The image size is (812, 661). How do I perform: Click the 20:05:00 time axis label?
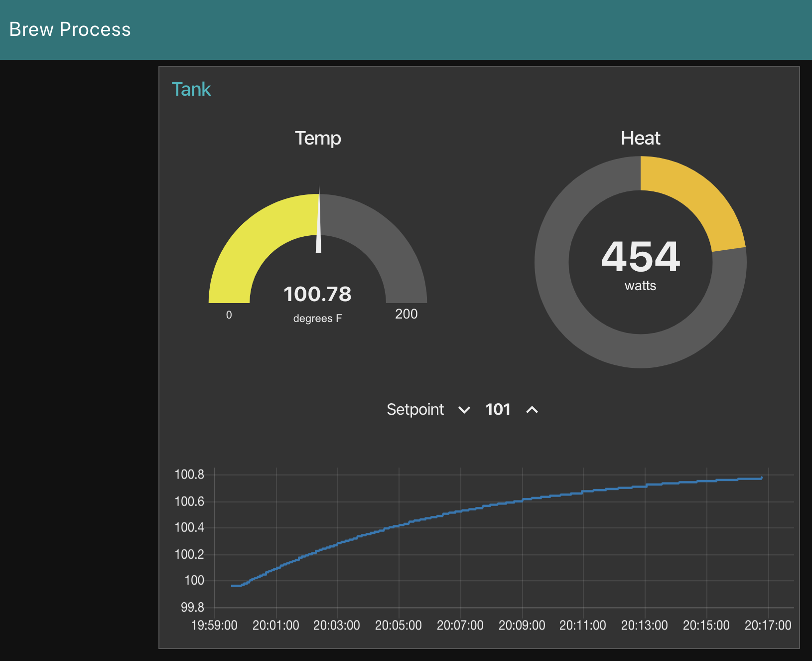tap(399, 625)
